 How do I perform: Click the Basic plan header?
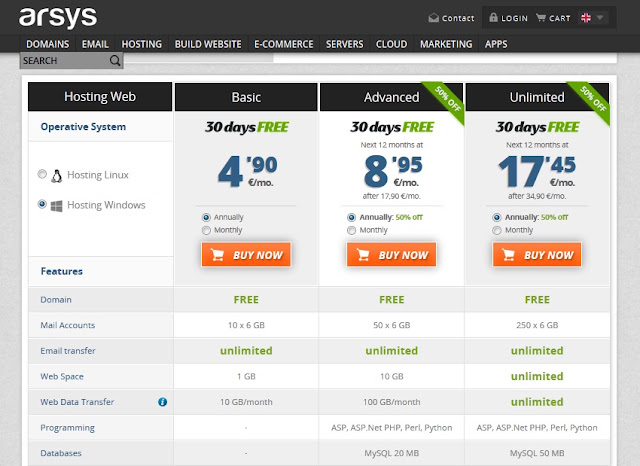coord(246,97)
